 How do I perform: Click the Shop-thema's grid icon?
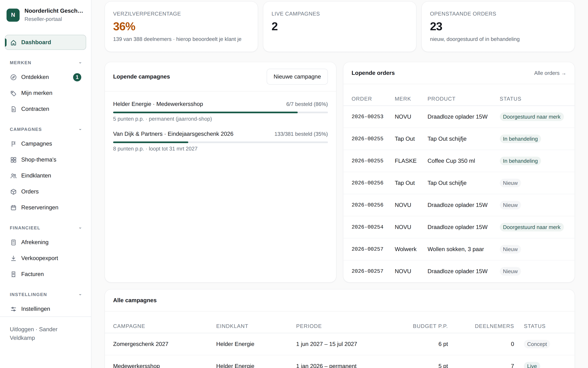(13, 160)
